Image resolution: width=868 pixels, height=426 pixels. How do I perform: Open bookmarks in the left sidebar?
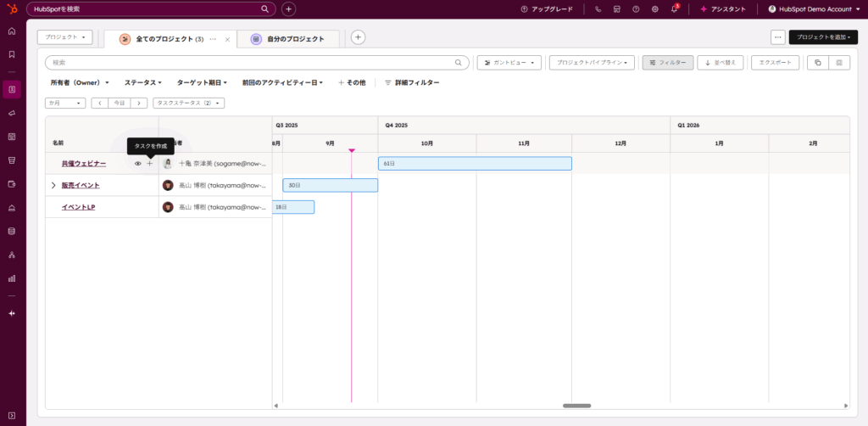pos(12,54)
